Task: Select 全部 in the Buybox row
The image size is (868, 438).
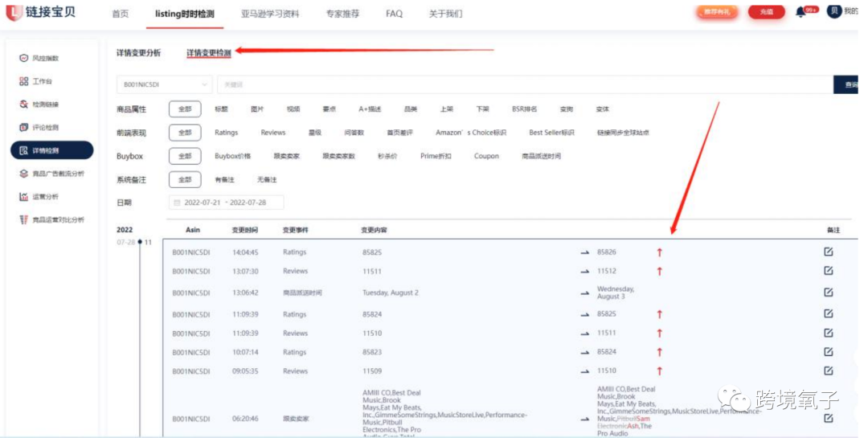Action: click(x=185, y=156)
